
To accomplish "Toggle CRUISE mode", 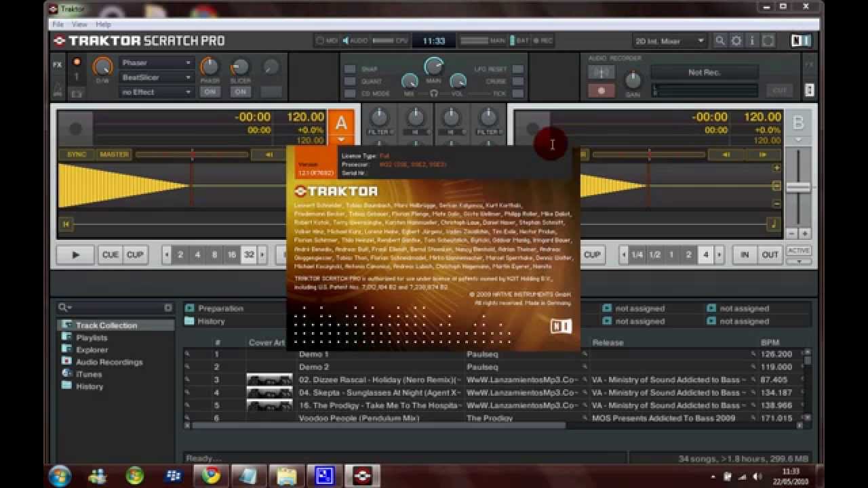I will point(518,81).
